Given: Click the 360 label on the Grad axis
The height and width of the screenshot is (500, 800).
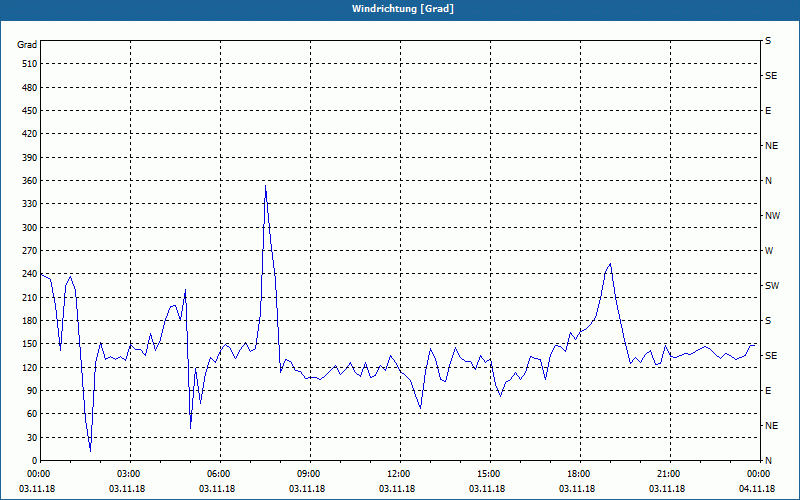Looking at the screenshot, I should (29, 181).
